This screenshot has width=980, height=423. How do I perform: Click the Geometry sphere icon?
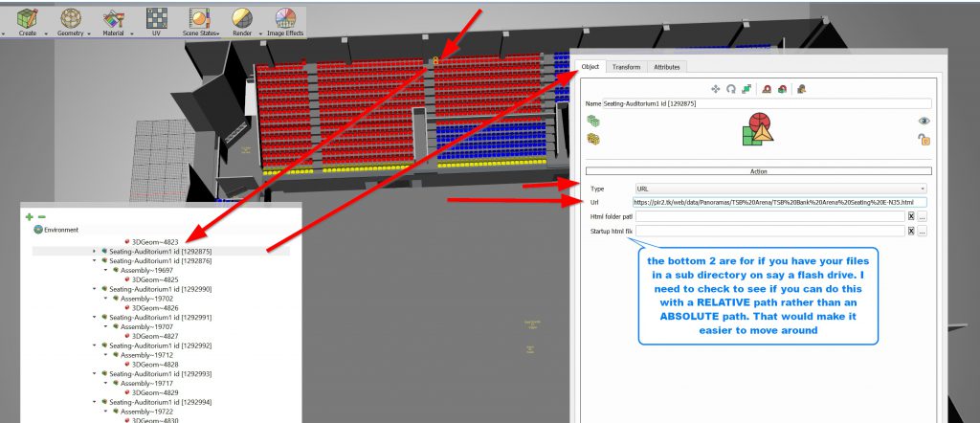coord(71,18)
